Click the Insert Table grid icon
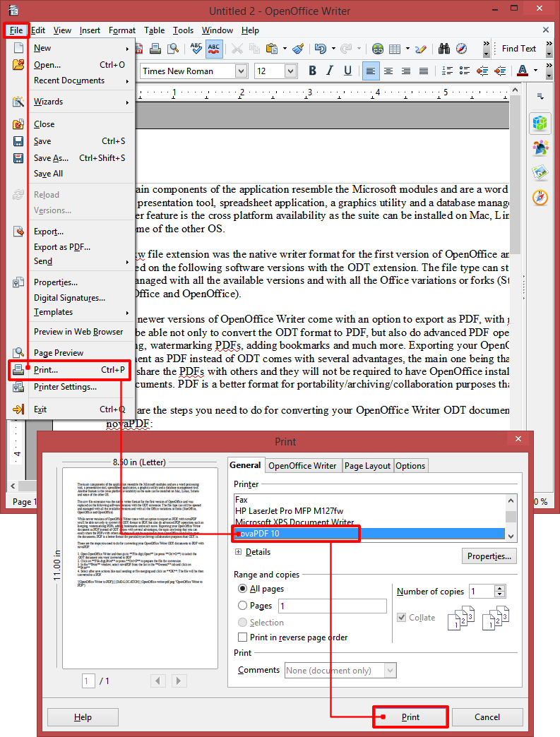Screen dimensions: 560x737 tap(395, 49)
